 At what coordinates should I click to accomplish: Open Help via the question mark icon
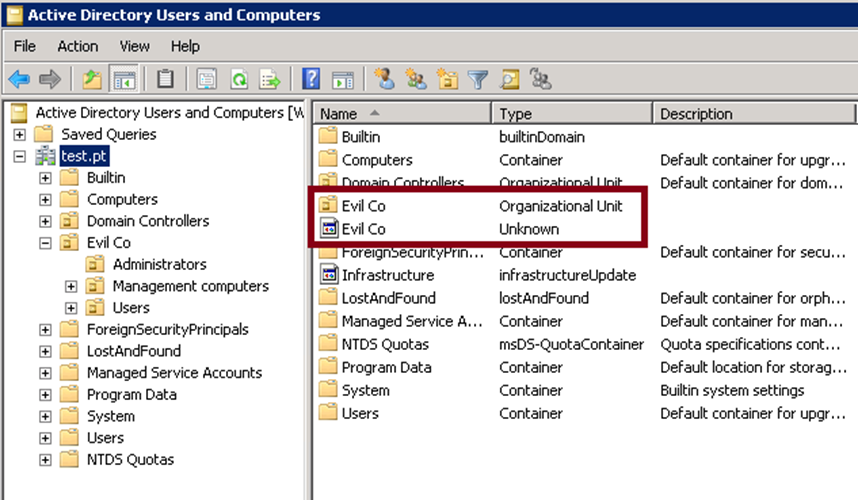click(311, 79)
